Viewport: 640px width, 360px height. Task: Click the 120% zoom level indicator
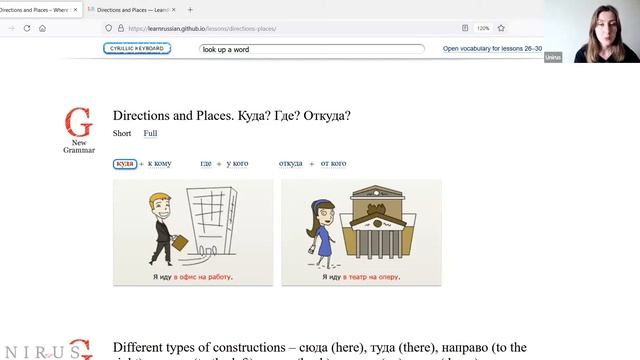coord(483,28)
